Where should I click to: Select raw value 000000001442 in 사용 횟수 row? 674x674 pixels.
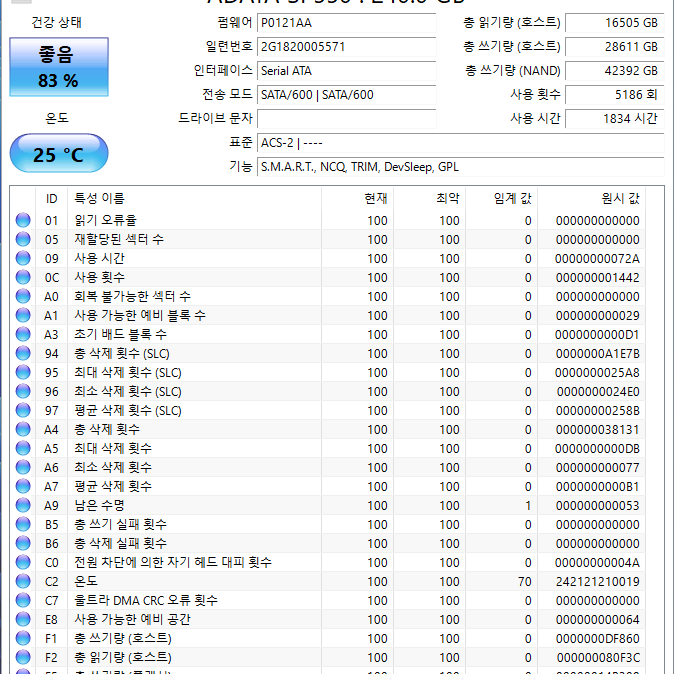pyautogui.click(x=597, y=278)
